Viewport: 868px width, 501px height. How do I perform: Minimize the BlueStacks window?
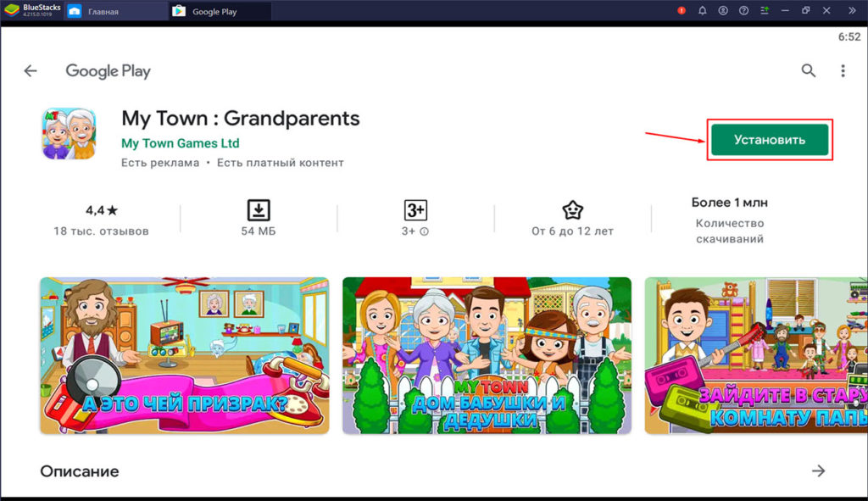[785, 10]
